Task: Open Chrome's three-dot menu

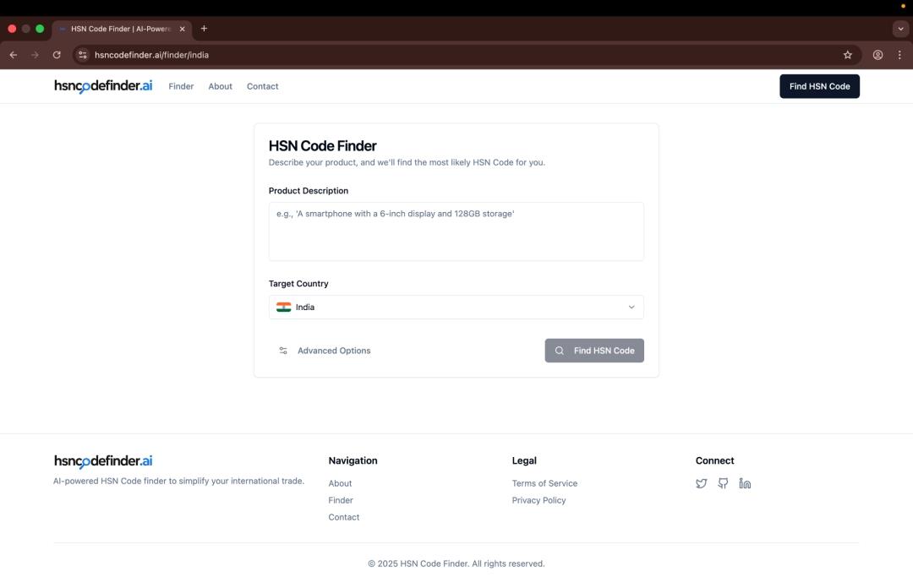Action: (899, 55)
